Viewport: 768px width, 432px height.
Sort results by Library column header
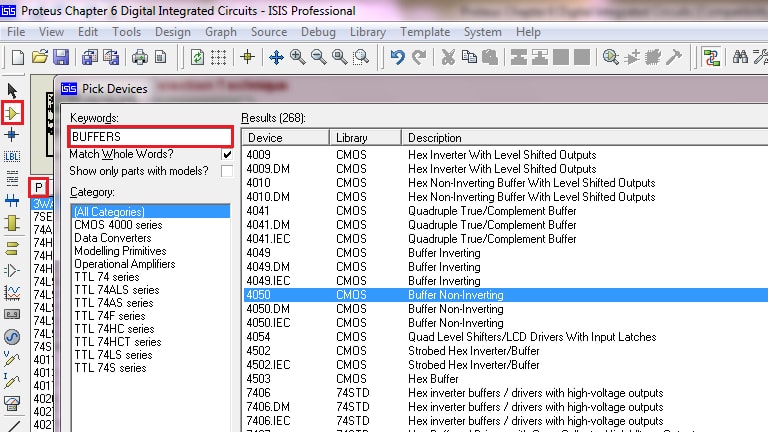pyautogui.click(x=366, y=137)
